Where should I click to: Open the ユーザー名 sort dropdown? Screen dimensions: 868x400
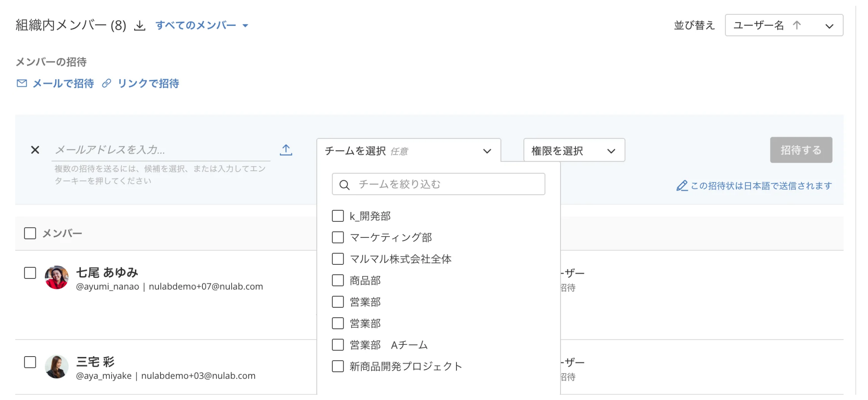click(x=784, y=25)
